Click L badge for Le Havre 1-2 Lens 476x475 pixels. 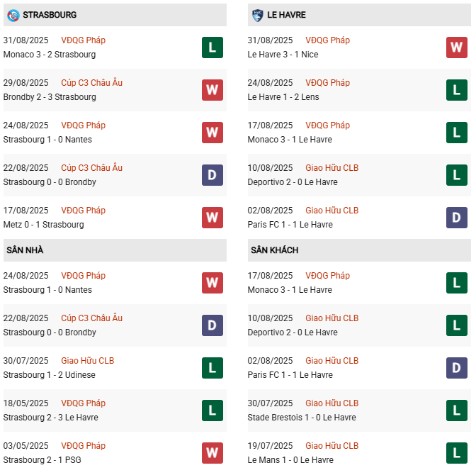[x=457, y=90]
